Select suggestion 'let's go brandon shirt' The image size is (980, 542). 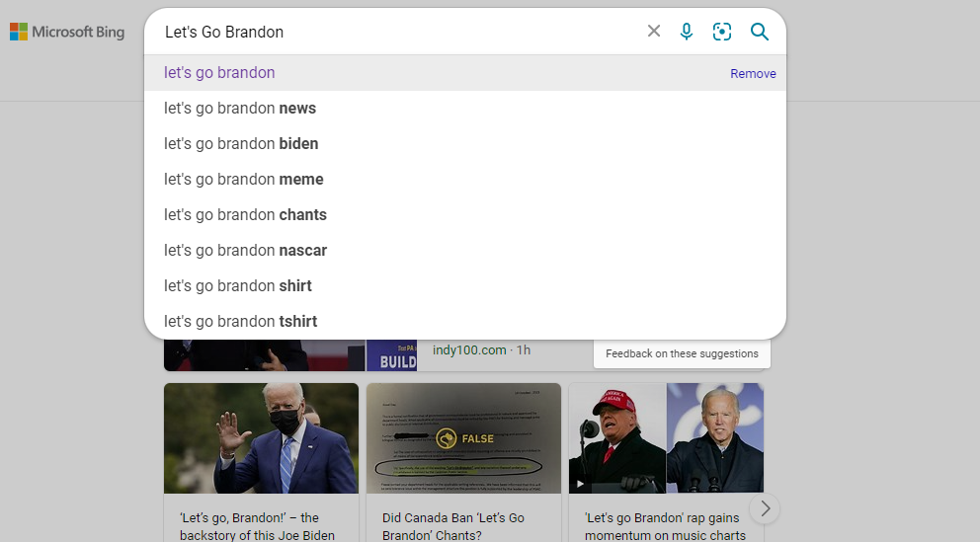(465, 286)
